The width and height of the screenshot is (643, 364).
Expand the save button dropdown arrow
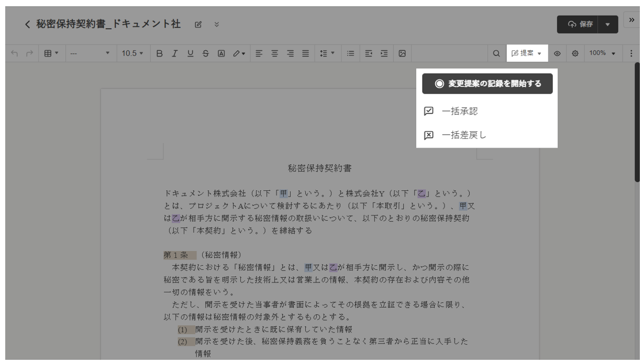(x=607, y=24)
